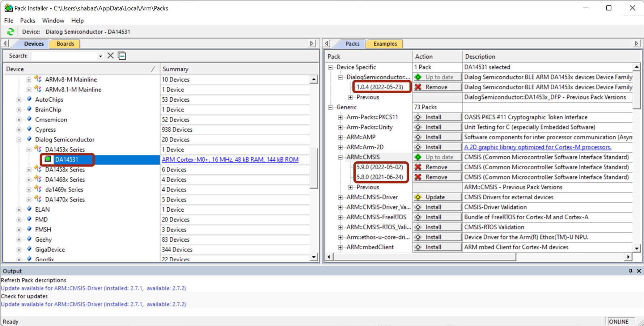Image resolution: width=644 pixels, height=326 pixels.
Task: Install the Arm-Packs::Unity pack
Action: click(437, 127)
